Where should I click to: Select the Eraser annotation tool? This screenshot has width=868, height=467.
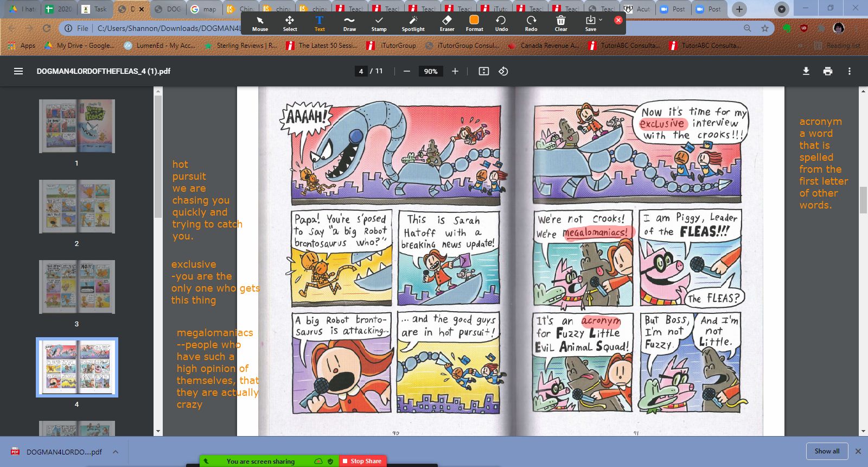click(x=447, y=23)
